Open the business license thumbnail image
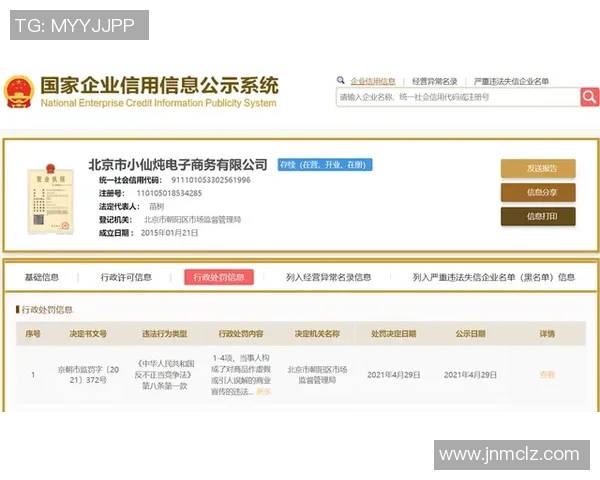This screenshot has height=480, width=600. (50, 199)
